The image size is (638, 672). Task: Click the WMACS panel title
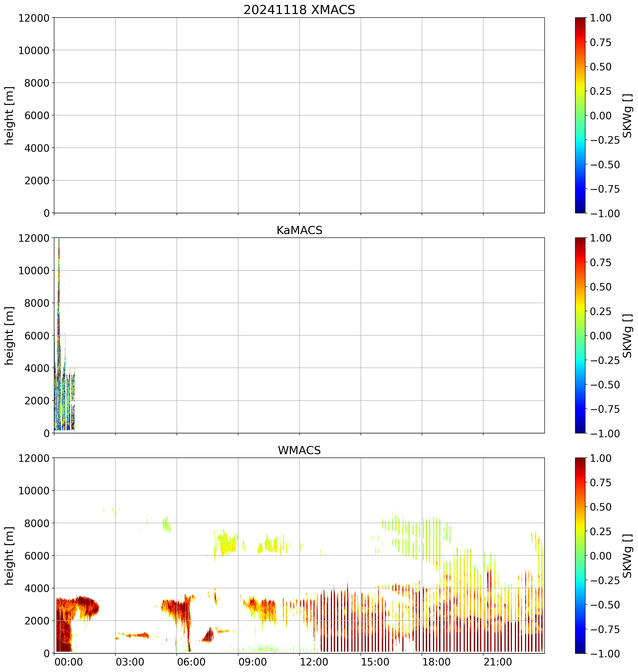[x=299, y=450]
